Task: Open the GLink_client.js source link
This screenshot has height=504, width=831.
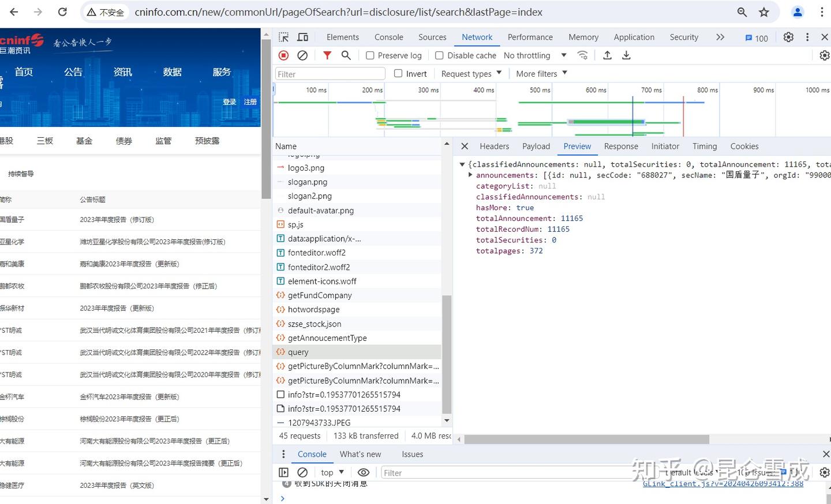Action: point(723,484)
